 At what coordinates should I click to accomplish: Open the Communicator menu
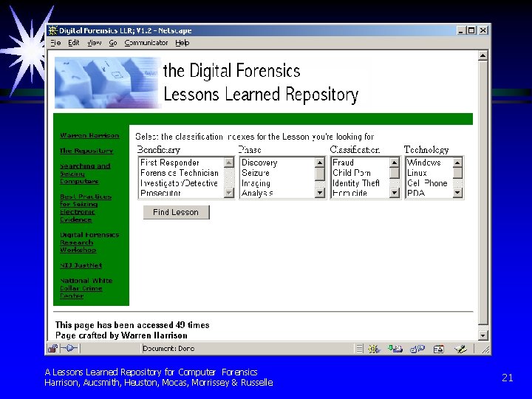pos(146,43)
